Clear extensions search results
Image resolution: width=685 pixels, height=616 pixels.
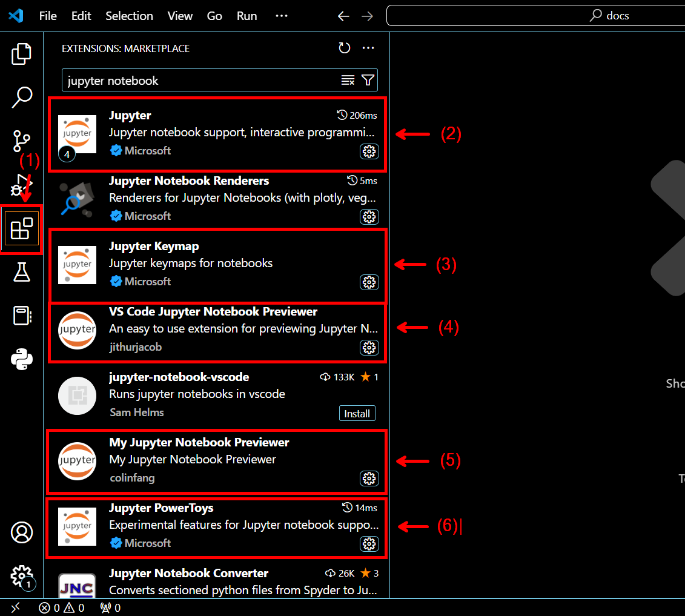(x=348, y=80)
